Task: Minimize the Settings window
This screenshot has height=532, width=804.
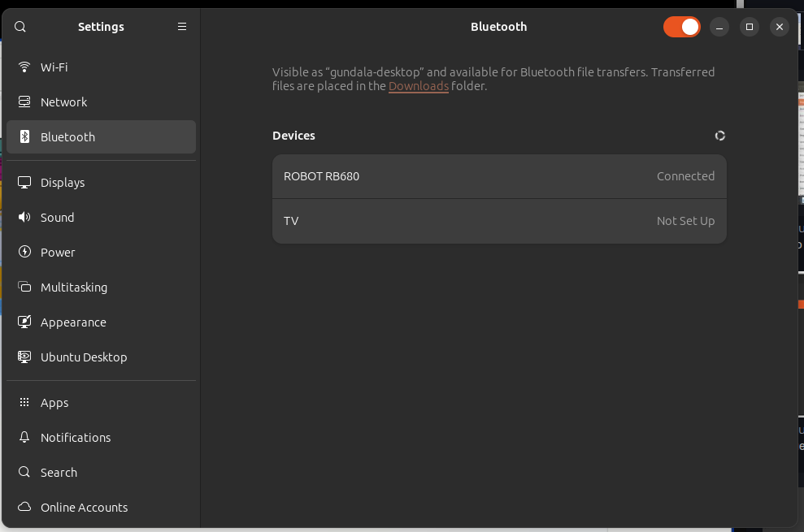Action: [x=719, y=27]
